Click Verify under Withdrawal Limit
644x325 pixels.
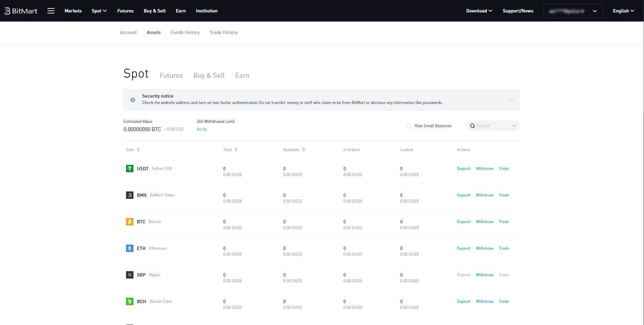click(x=202, y=129)
